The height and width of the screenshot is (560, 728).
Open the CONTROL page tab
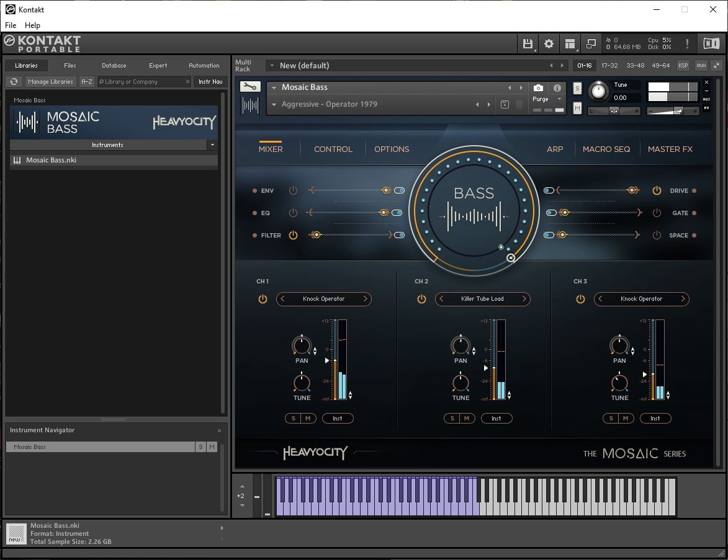[x=333, y=149]
